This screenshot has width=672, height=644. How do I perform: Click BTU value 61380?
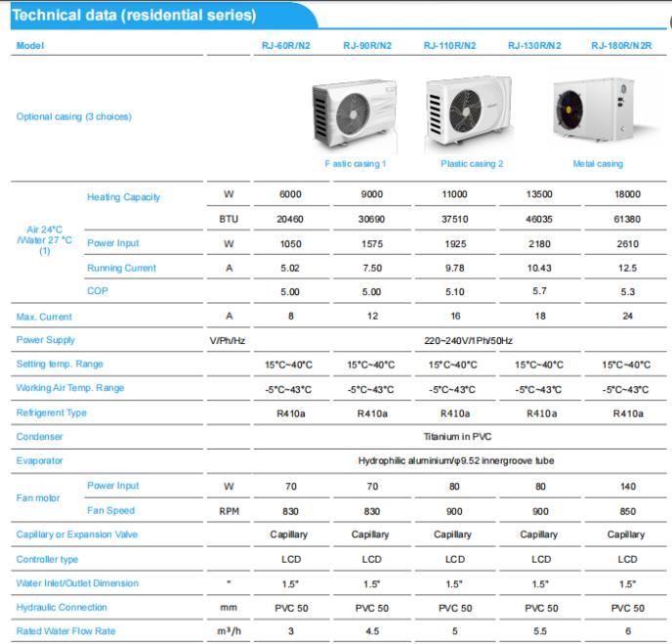tap(627, 219)
